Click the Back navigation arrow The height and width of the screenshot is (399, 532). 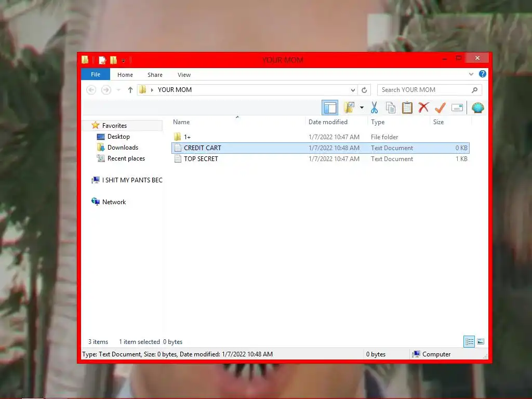point(91,90)
